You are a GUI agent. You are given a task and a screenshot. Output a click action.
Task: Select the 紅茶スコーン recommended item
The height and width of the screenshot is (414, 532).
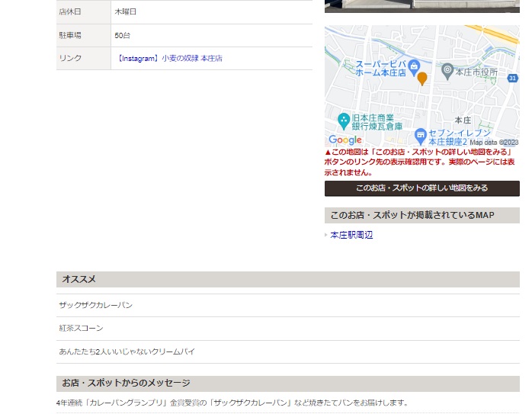[x=81, y=328]
